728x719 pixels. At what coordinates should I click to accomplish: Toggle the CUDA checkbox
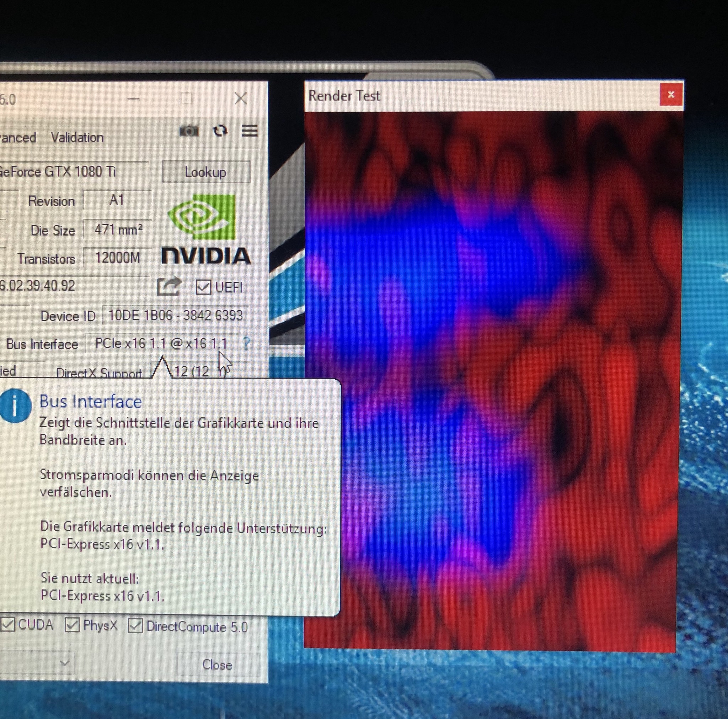(x=7, y=625)
